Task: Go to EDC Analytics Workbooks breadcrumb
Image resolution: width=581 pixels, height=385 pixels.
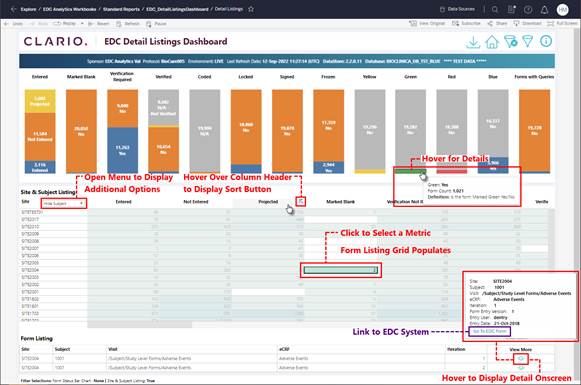Action: click(69, 9)
